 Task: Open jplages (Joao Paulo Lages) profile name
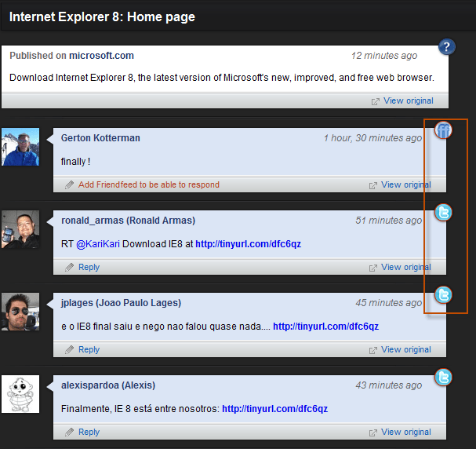pyautogui.click(x=121, y=303)
